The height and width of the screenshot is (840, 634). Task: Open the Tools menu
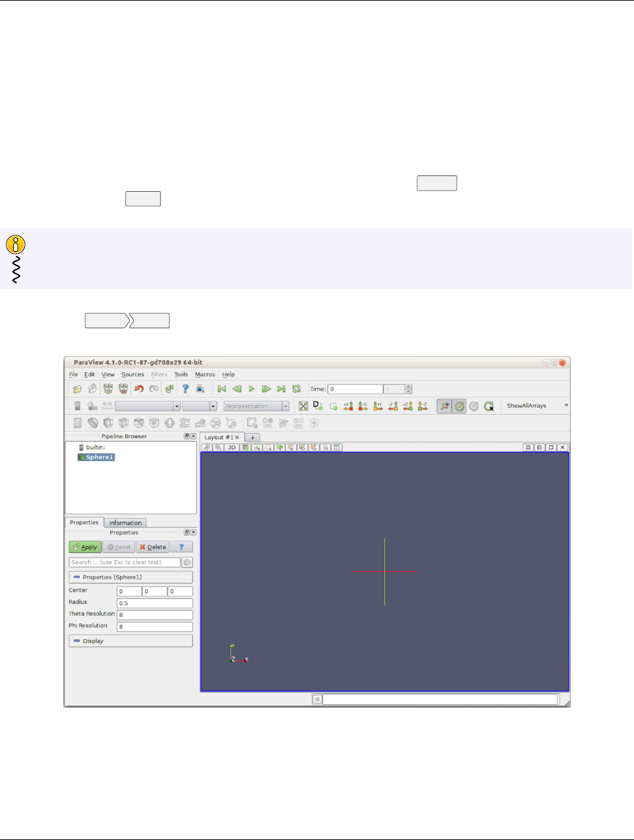(x=181, y=374)
